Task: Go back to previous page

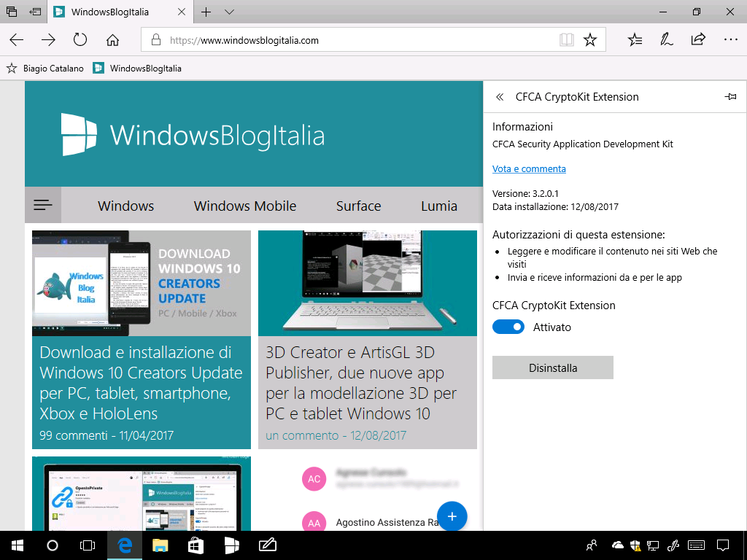Action: (17, 40)
